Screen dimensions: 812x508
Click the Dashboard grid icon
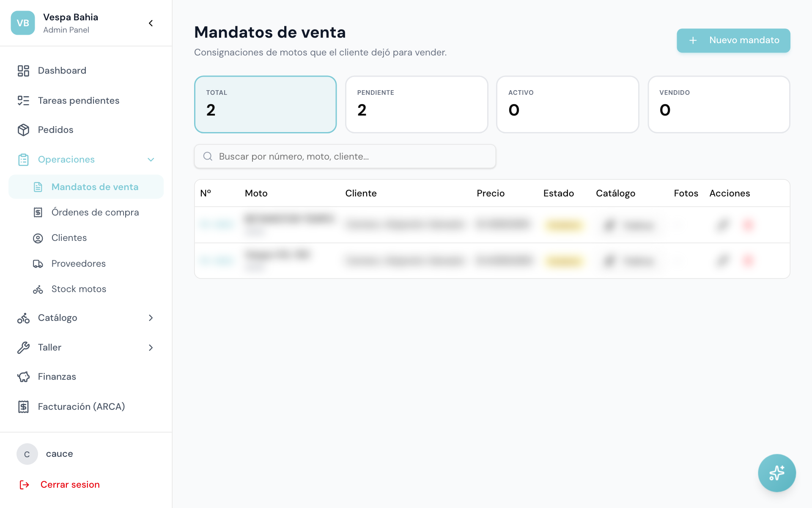23,71
